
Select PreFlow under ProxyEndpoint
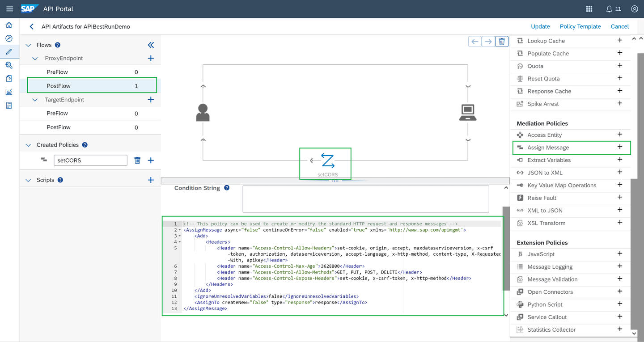(90, 72)
